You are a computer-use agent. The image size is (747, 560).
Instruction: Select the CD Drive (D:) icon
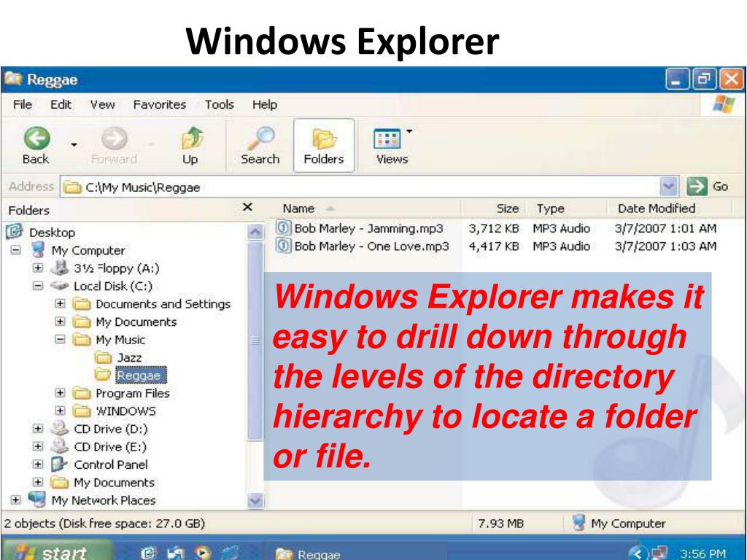(x=60, y=428)
